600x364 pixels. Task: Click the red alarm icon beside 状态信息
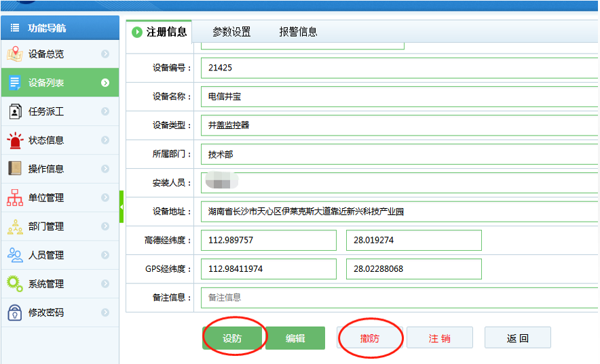(x=14, y=140)
